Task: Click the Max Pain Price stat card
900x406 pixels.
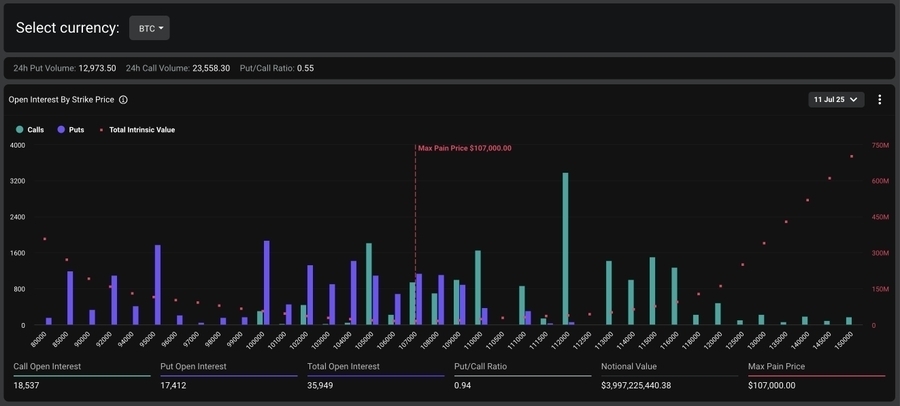Action: (816, 376)
